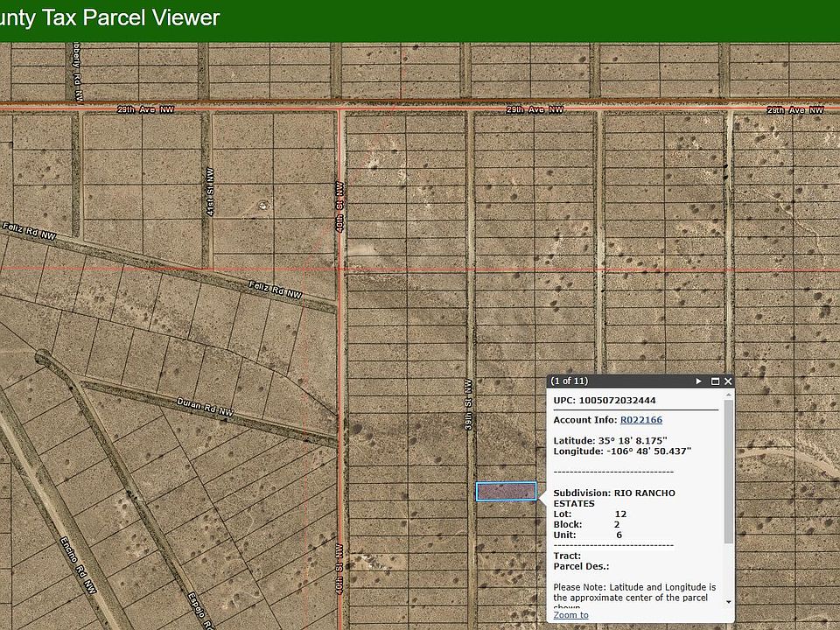840x630 pixels.
Task: Click the Tax Parcel Viewer header title
Action: click(x=109, y=17)
